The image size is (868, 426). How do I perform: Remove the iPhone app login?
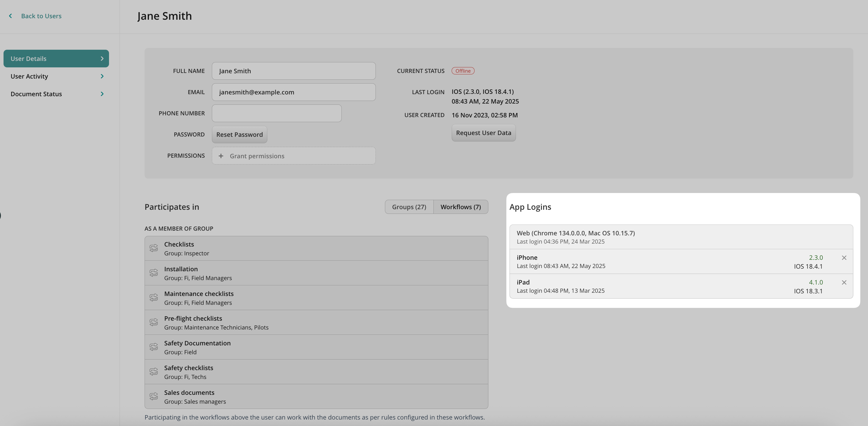pos(844,258)
